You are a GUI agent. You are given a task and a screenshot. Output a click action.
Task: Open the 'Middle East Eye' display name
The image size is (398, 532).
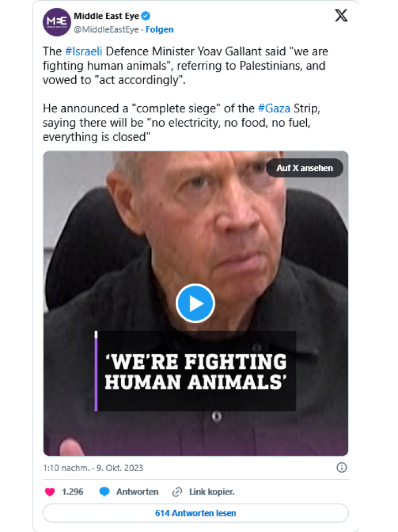click(x=106, y=17)
